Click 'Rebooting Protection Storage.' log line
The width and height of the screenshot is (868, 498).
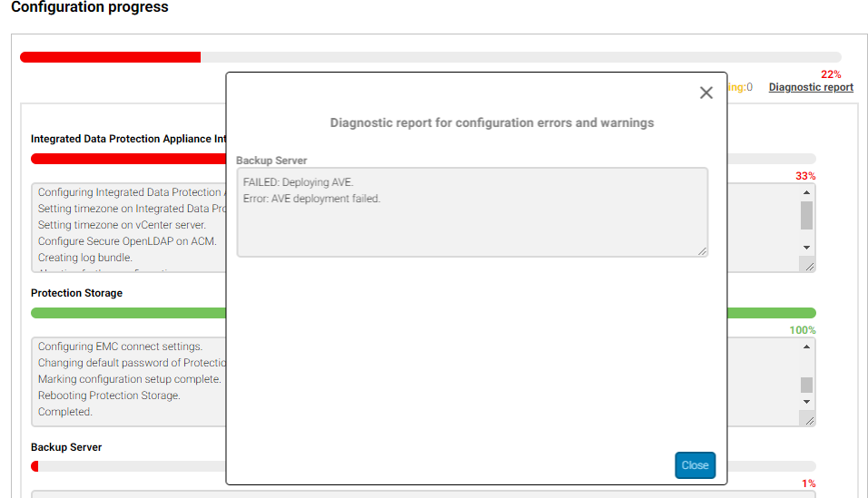pyautogui.click(x=109, y=395)
